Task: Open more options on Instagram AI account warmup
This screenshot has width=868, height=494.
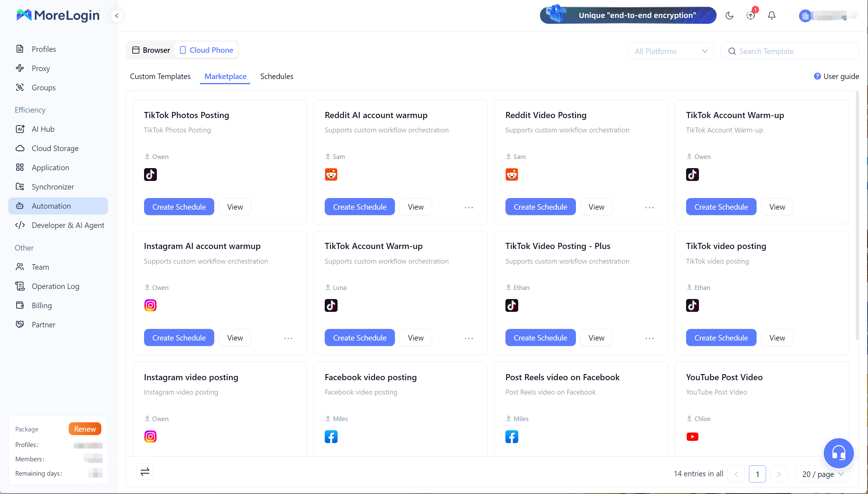Action: [x=288, y=338]
